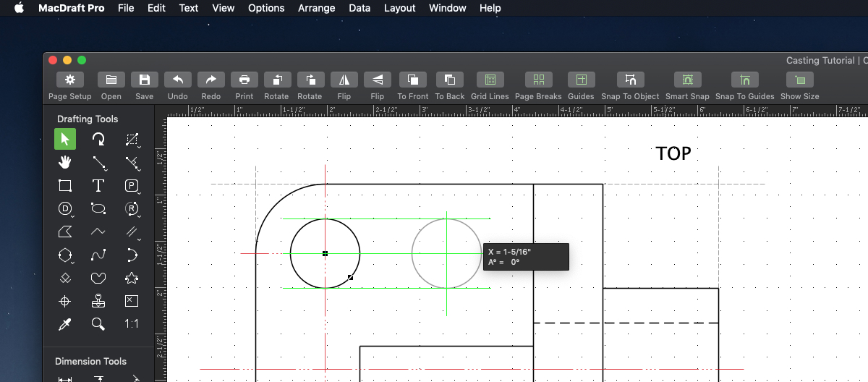Select the crosshair registration mark tool
The height and width of the screenshot is (382, 868).
pyautogui.click(x=65, y=301)
